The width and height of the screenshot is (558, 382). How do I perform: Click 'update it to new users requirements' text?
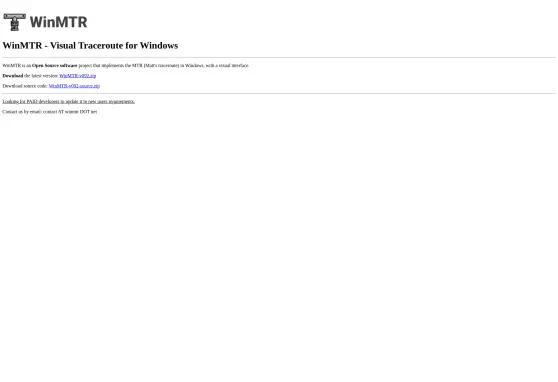click(100, 101)
